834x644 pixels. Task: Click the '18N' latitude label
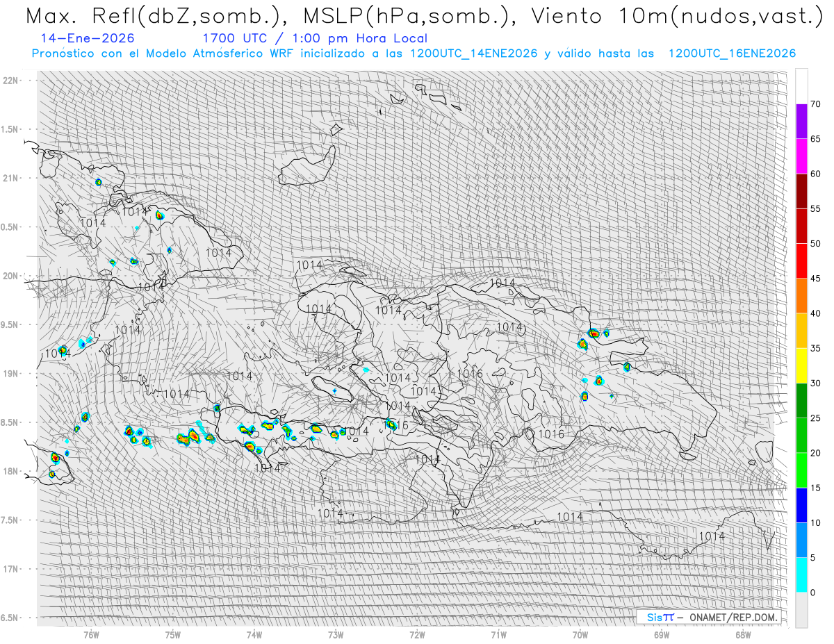click(12, 471)
